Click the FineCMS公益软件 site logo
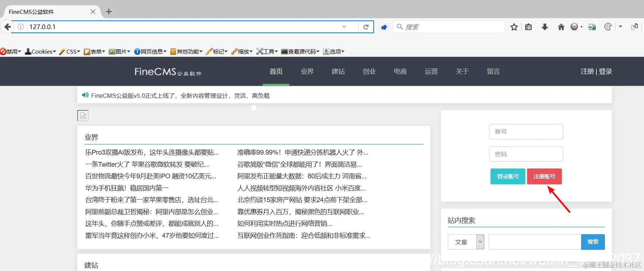This screenshot has width=644, height=271. click(168, 71)
